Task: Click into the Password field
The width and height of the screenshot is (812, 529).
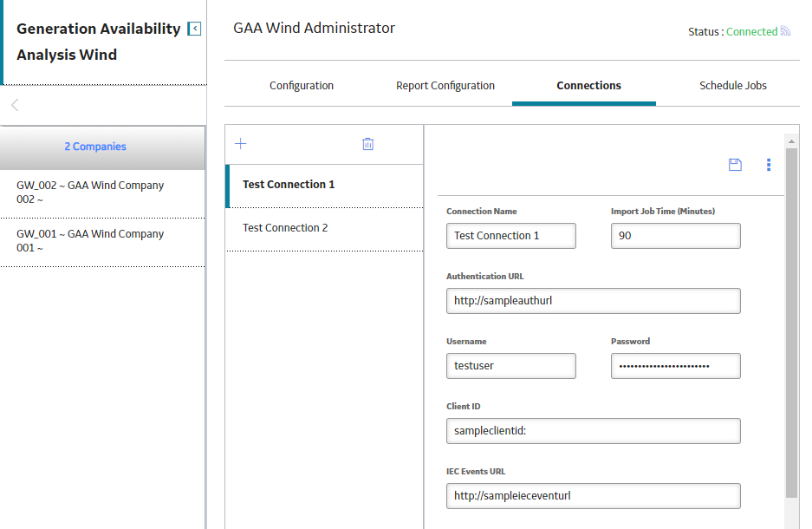Action: click(x=675, y=366)
